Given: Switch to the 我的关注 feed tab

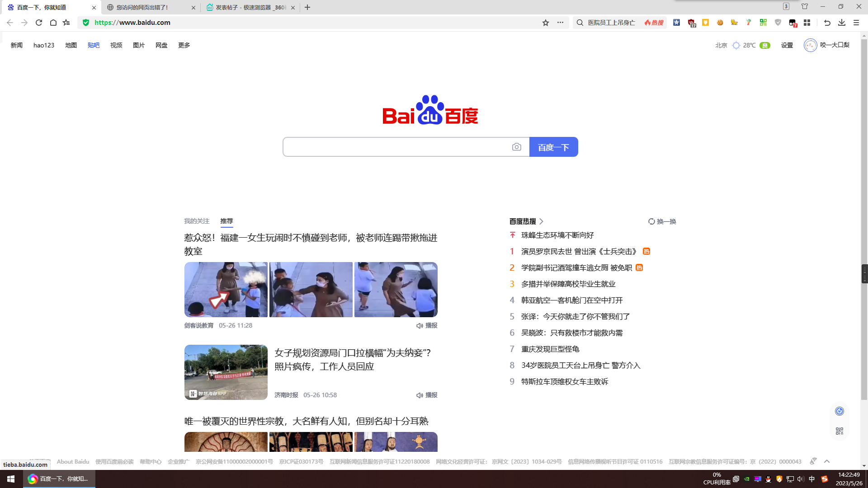Looking at the screenshot, I should click(x=197, y=221).
